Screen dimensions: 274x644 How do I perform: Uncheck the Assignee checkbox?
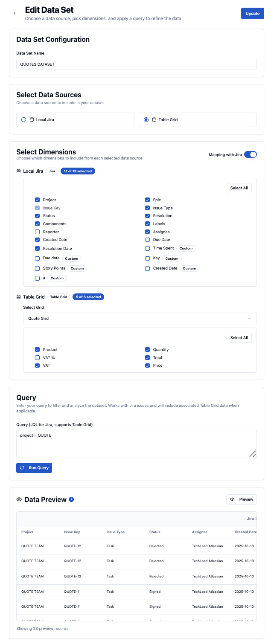click(x=148, y=232)
